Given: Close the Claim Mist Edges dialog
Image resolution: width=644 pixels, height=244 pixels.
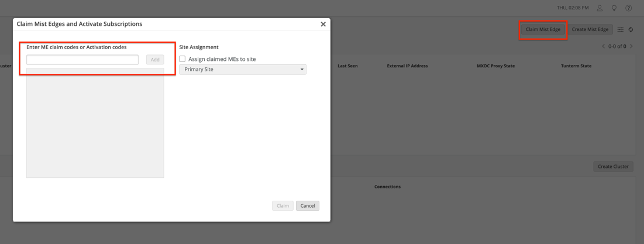Looking at the screenshot, I should 323,24.
